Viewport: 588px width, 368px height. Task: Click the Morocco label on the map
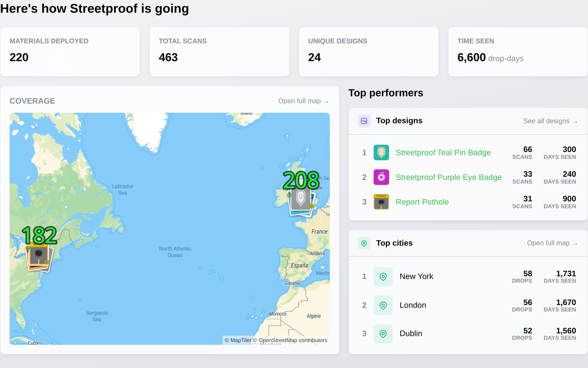pyautogui.click(x=277, y=314)
